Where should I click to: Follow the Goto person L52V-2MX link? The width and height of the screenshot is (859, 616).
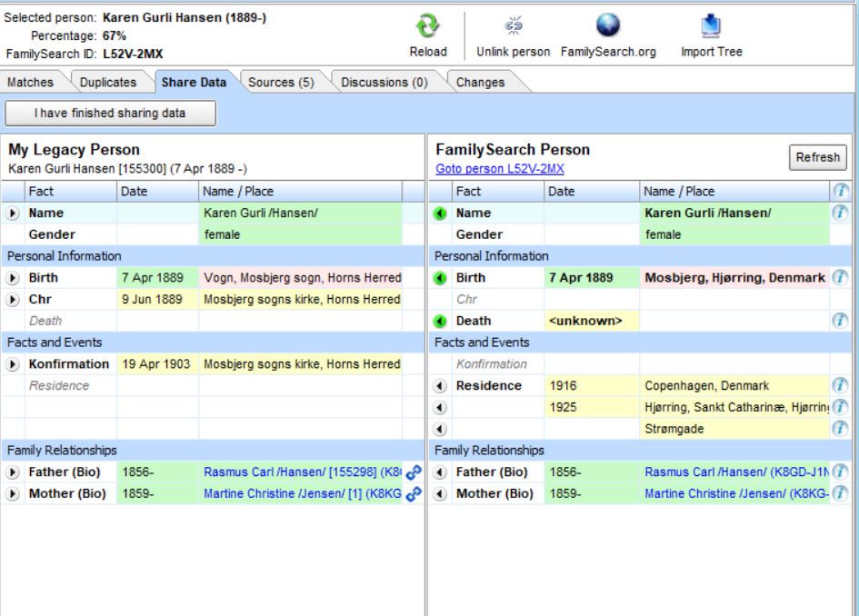[x=500, y=169]
